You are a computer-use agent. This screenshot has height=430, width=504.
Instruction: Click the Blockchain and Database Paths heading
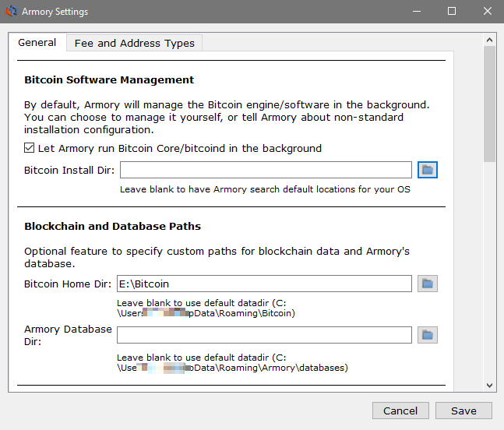click(x=112, y=226)
